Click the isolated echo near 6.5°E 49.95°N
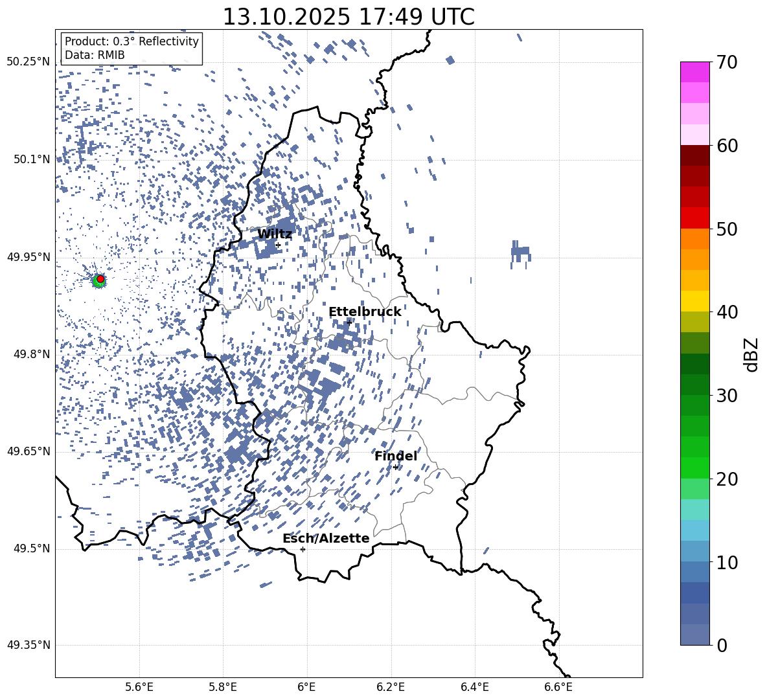Viewport: 767px width, 700px height. point(520,253)
